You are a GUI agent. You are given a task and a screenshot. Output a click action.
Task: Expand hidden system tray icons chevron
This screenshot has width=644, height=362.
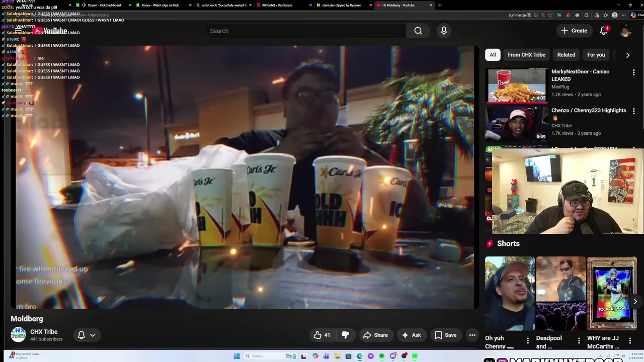(600, 356)
